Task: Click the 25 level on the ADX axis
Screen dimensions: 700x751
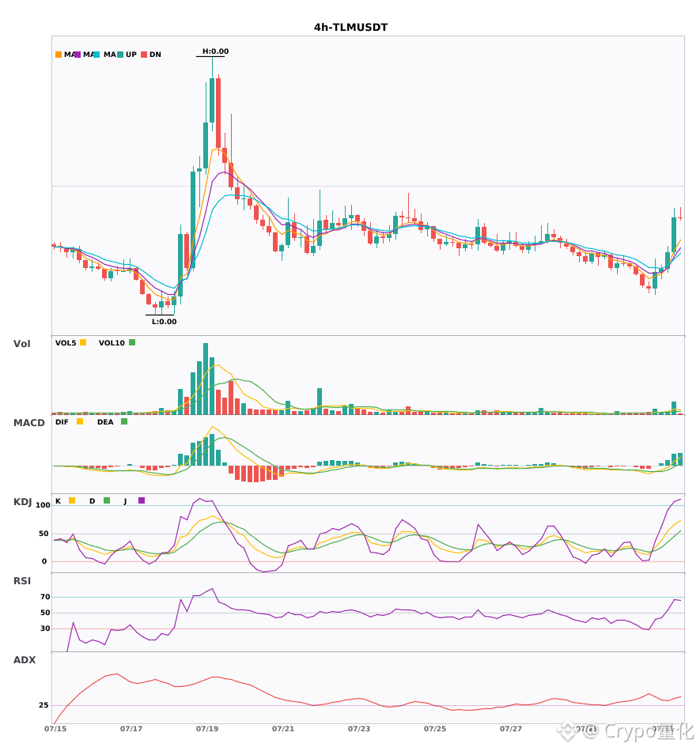Action: click(44, 705)
